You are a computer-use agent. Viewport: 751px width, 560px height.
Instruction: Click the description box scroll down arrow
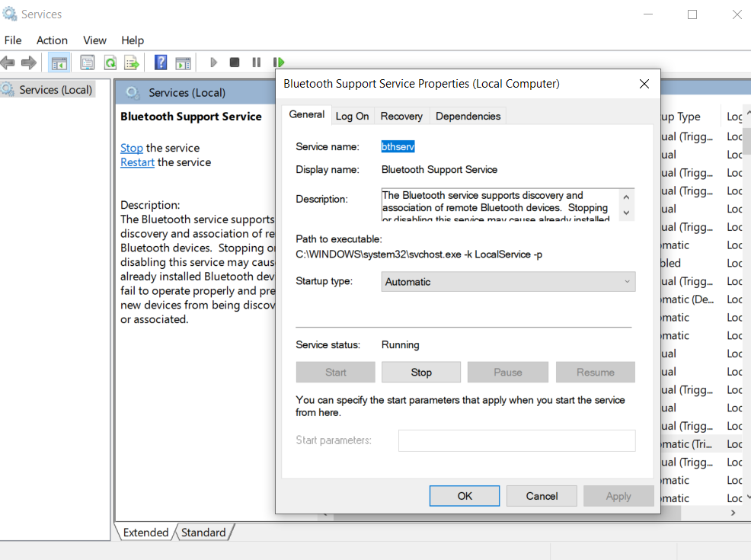click(626, 213)
